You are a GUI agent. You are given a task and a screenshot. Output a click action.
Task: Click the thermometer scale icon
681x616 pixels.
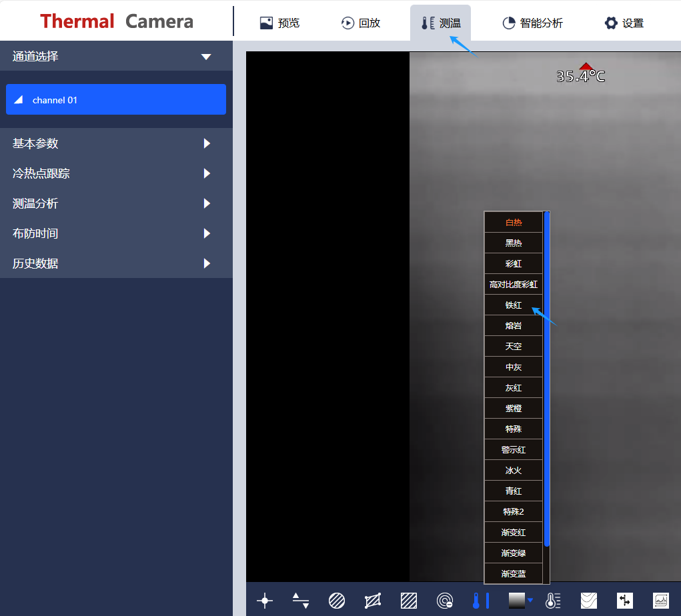click(x=553, y=601)
